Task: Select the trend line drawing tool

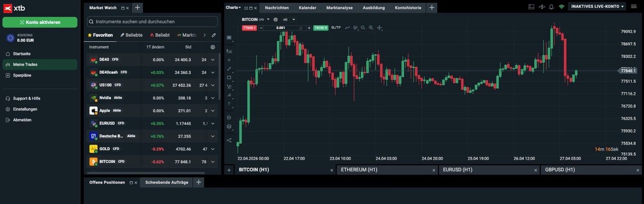Action: pos(229,69)
